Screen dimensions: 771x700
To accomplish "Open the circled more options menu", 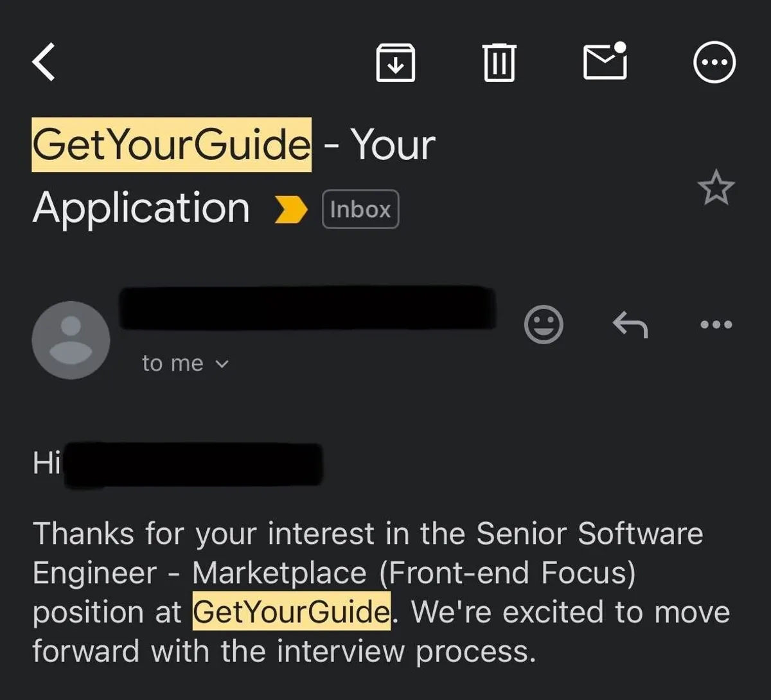I will (x=714, y=62).
